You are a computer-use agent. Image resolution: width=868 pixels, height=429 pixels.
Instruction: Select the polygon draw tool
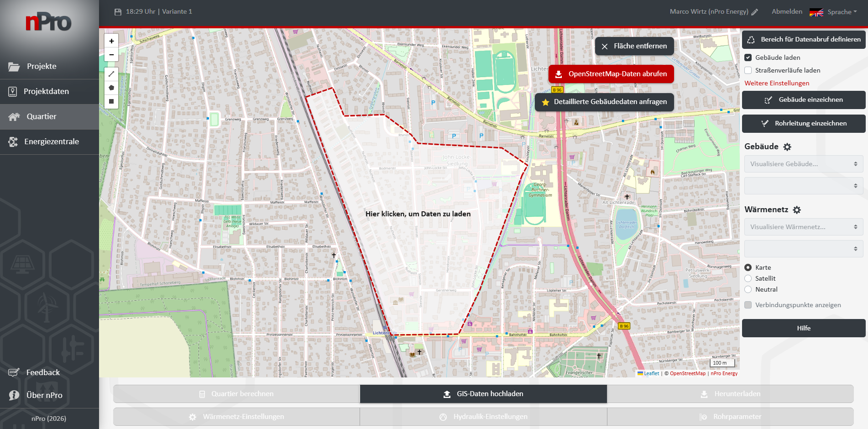coord(111,88)
